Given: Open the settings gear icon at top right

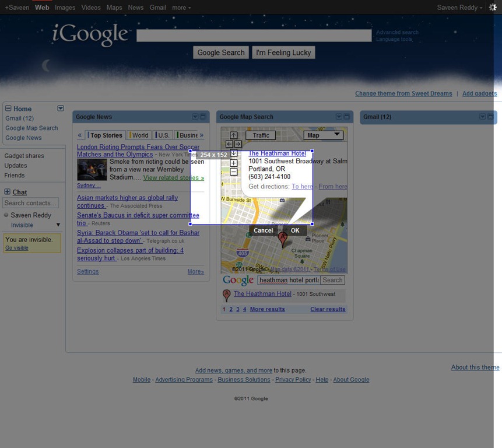Looking at the screenshot, I should [x=493, y=8].
